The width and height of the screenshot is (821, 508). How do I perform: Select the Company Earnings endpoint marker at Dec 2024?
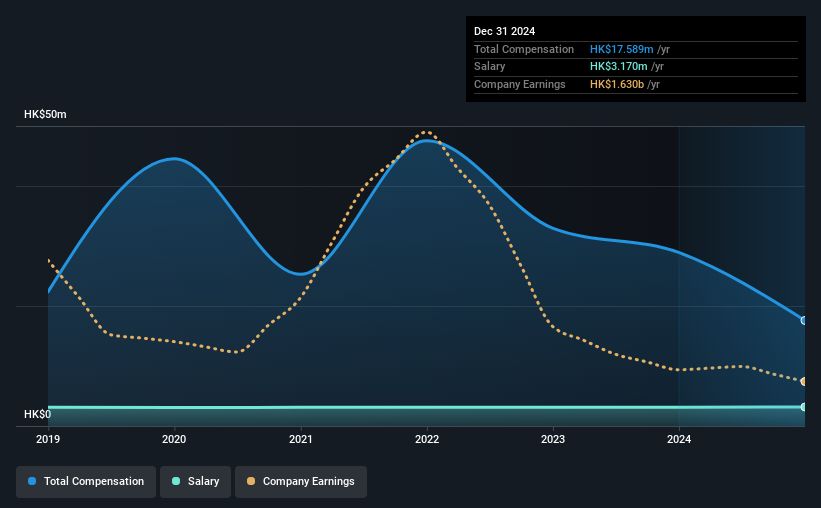coord(804,382)
